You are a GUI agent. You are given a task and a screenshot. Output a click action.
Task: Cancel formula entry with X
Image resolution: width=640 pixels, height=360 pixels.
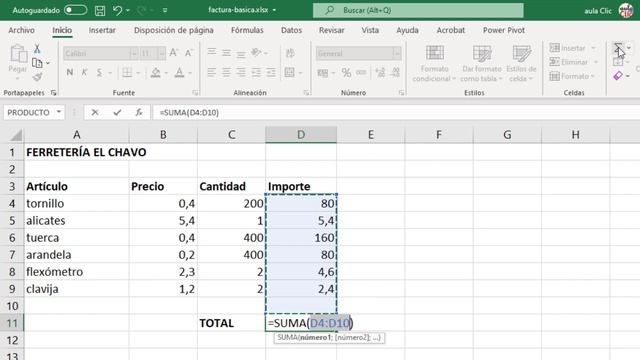95,112
